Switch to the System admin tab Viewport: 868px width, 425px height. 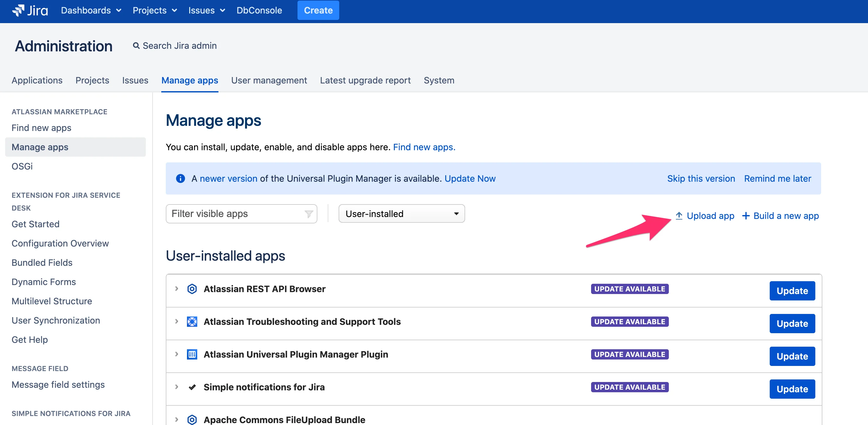click(x=439, y=81)
